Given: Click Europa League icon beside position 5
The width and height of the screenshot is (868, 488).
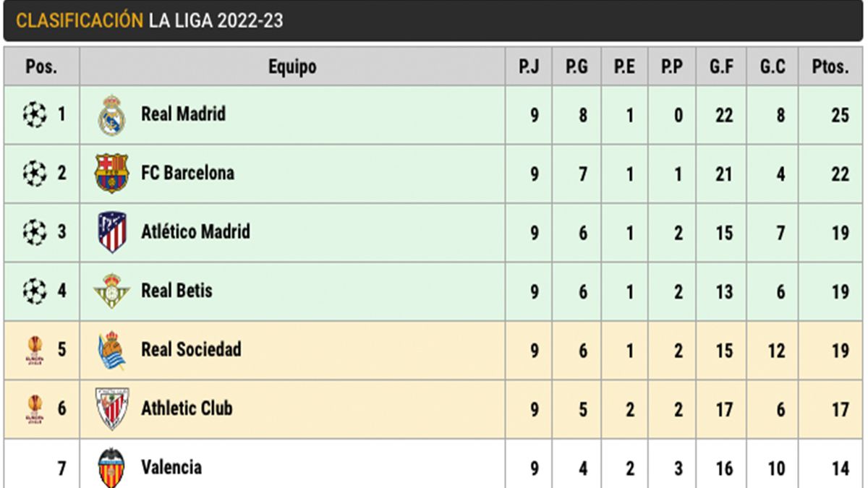Looking at the screenshot, I should [x=34, y=350].
